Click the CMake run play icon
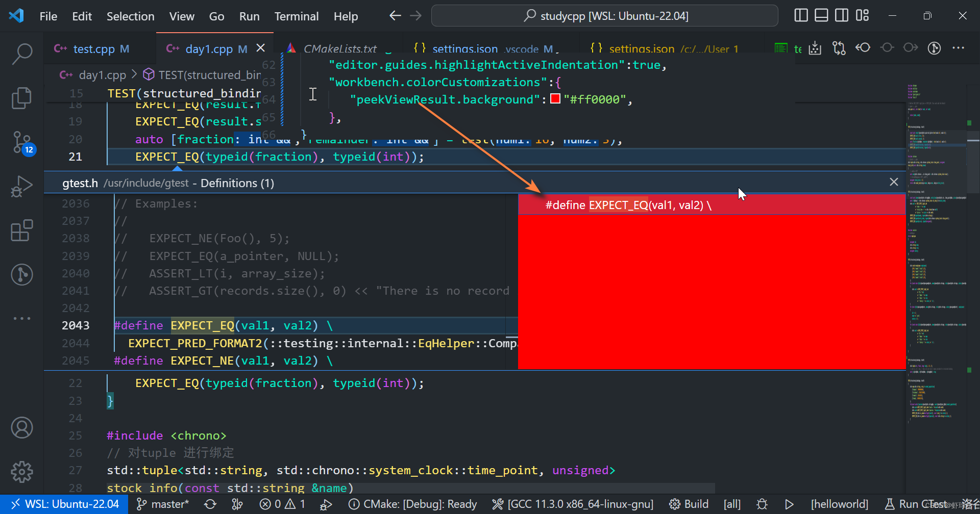 [x=789, y=504]
